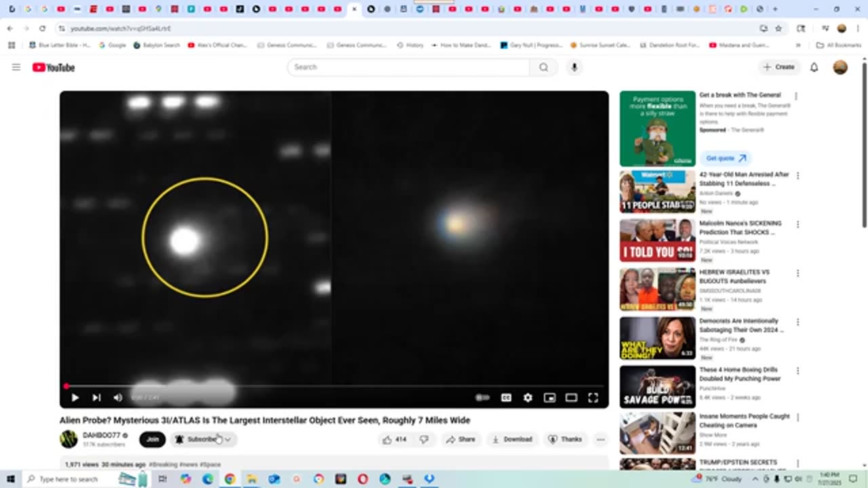Open 11 PEOPLE STABBED video thumbnail
The height and width of the screenshot is (488, 868).
[x=657, y=191]
